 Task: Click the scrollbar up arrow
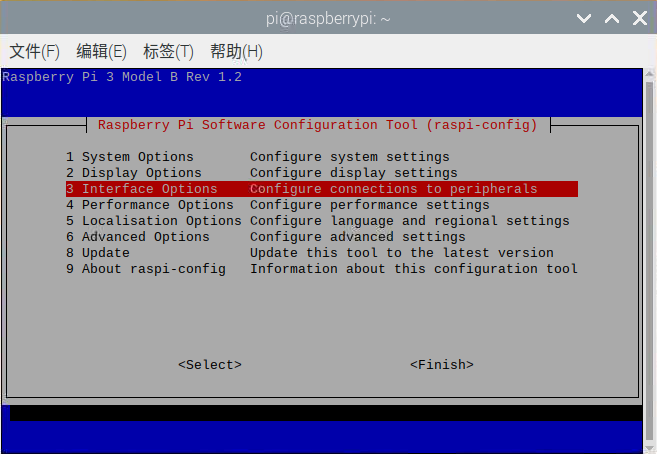(649, 75)
